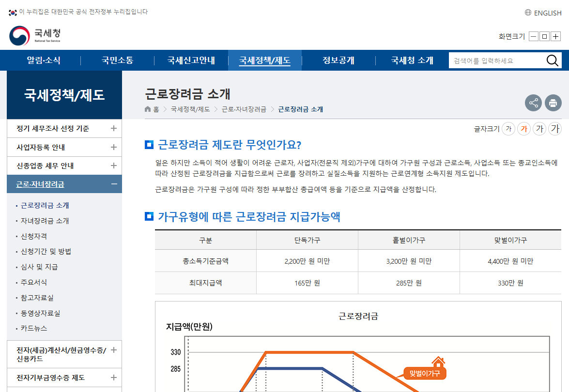
Task: Open 국민소통 menu
Action: (117, 60)
